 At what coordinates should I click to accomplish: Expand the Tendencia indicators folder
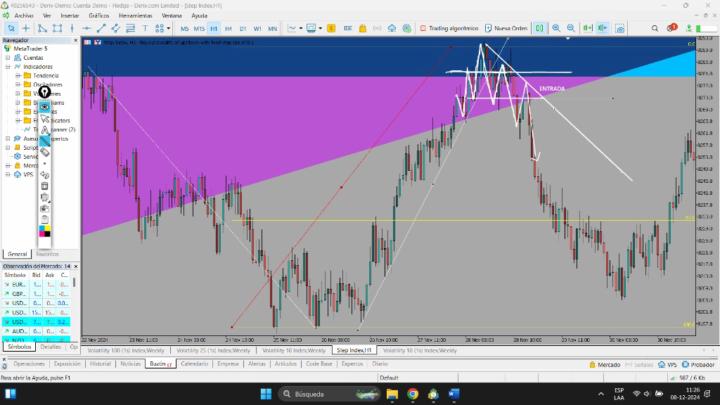coord(19,76)
